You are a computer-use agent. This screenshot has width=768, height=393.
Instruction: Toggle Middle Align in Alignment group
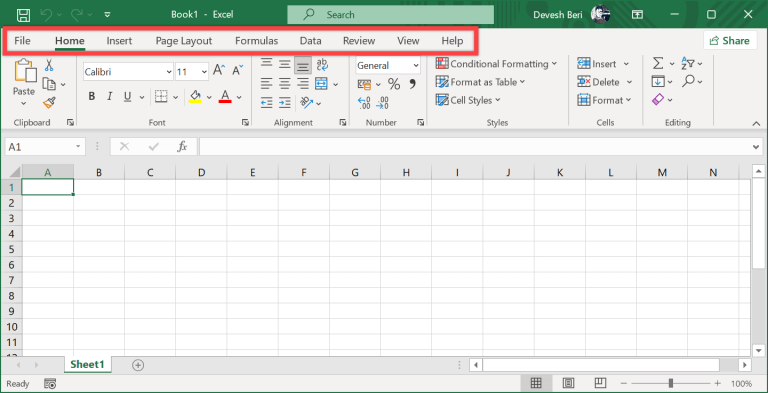pos(285,64)
